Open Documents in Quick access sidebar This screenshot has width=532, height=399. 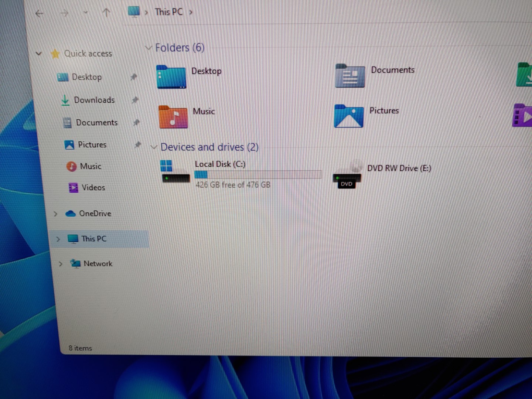coord(97,122)
